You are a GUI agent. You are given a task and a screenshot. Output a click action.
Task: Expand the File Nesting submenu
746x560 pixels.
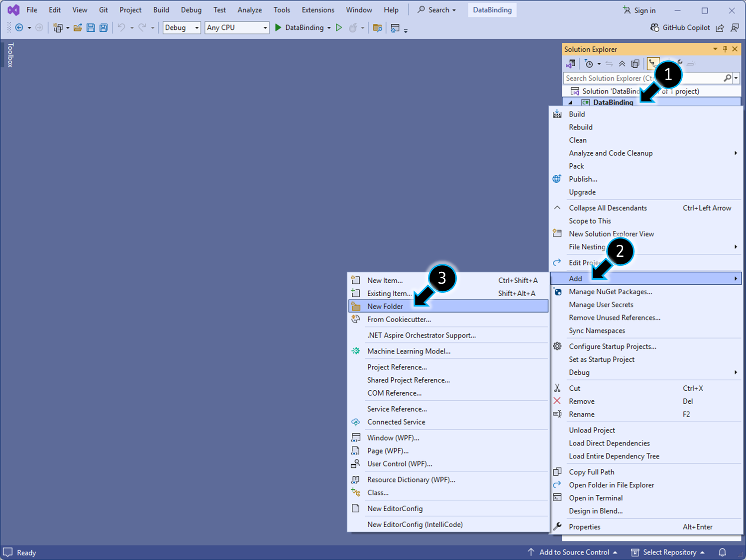point(646,247)
